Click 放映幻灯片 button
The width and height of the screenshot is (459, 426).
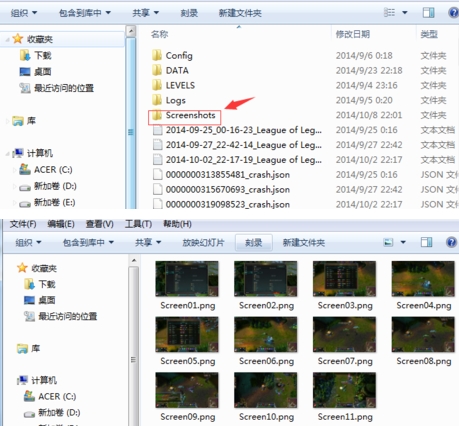(203, 242)
